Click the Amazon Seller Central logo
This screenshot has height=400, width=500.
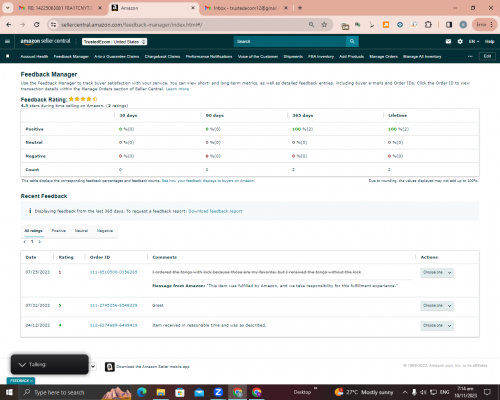point(45,41)
